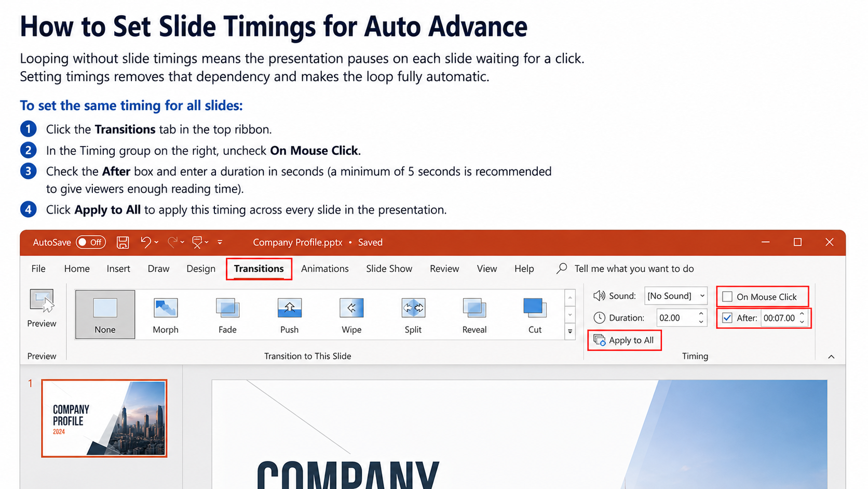Click the Company Profile.pptx title text

tap(297, 242)
